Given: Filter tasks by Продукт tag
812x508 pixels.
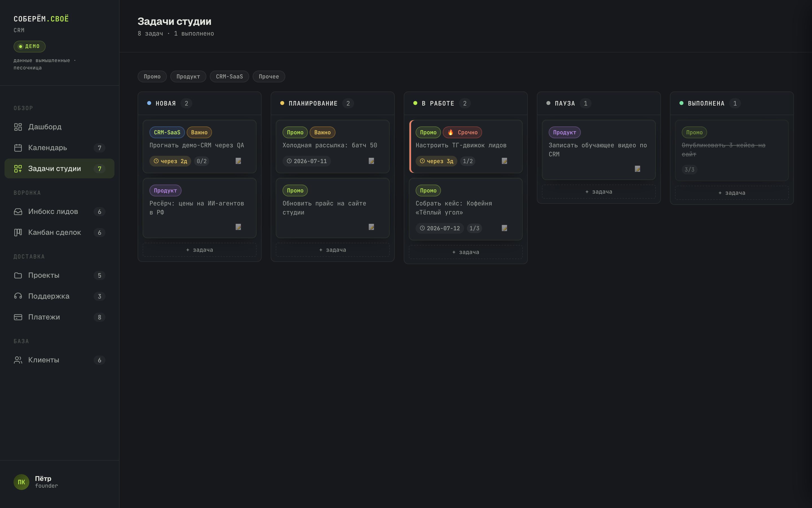Looking at the screenshot, I should click(x=188, y=76).
